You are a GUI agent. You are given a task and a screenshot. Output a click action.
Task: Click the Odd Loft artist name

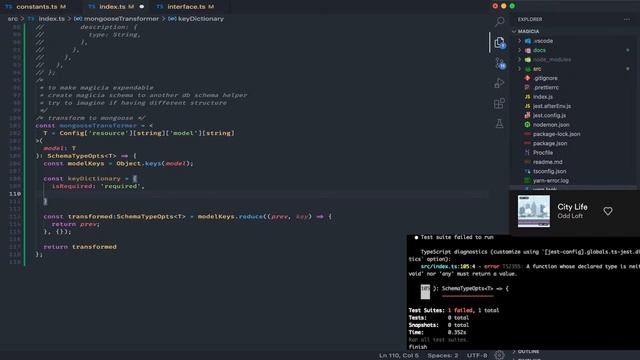[570, 216]
